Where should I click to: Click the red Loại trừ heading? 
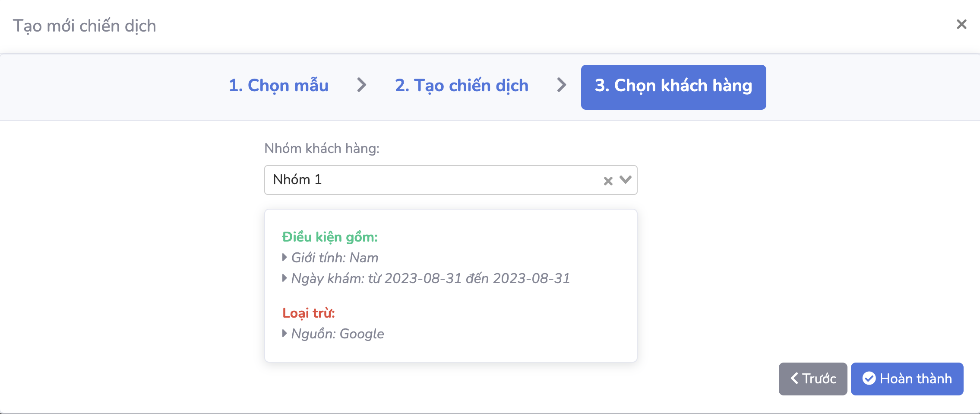coord(308,313)
